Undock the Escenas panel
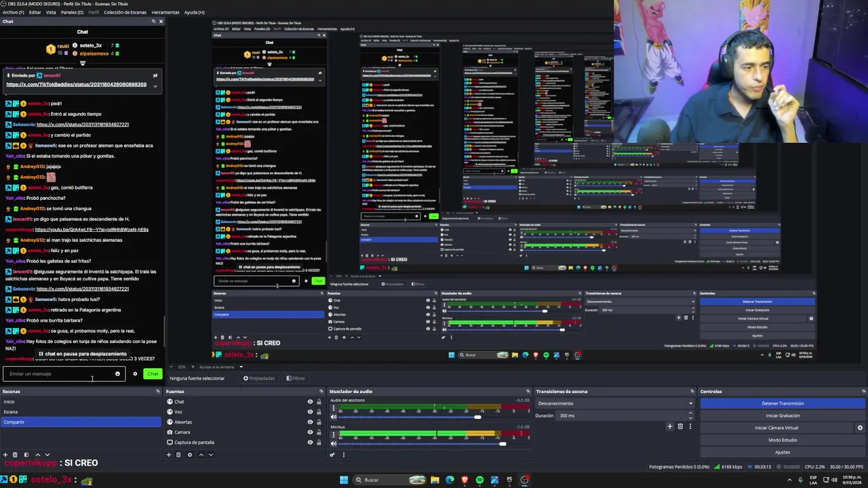 coord(158,391)
